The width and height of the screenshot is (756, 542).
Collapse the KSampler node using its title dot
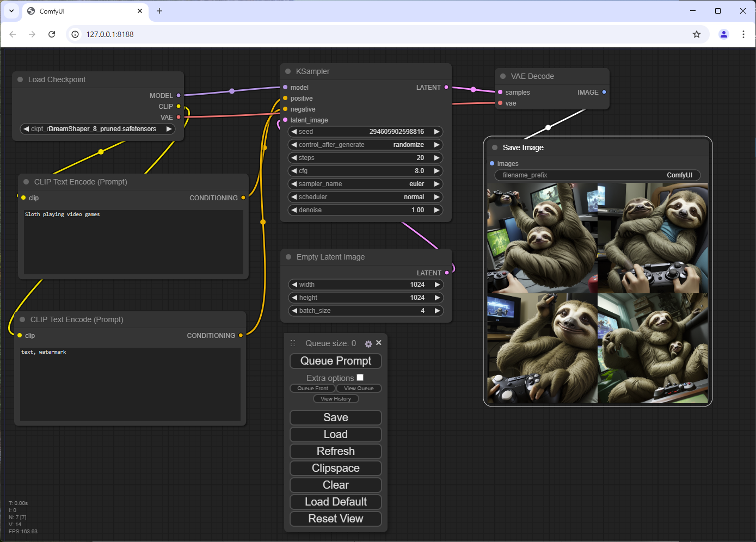[288, 71]
